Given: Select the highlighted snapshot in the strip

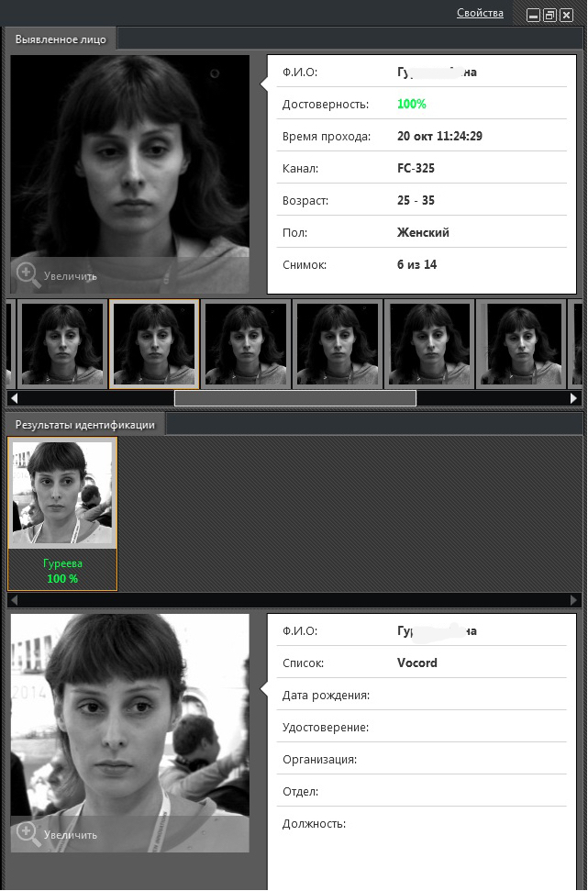Looking at the screenshot, I should tap(154, 343).
